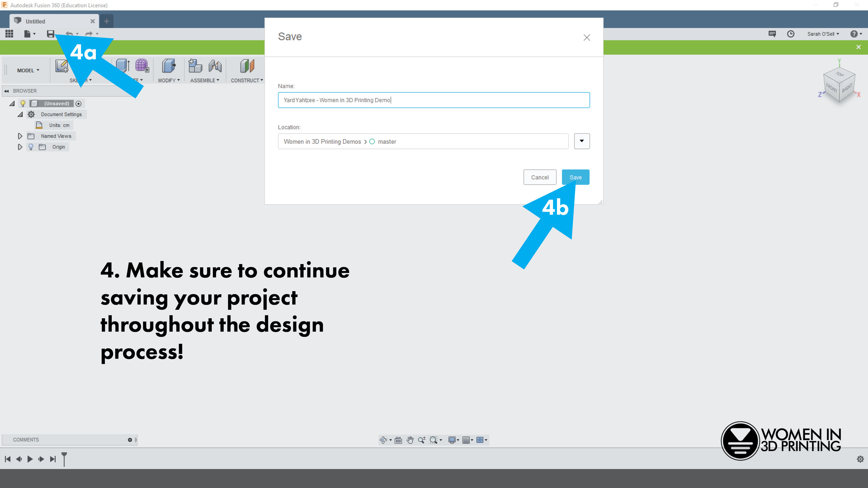868x488 pixels.
Task: Select the Create Sketch tool icon
Action: coord(62,66)
